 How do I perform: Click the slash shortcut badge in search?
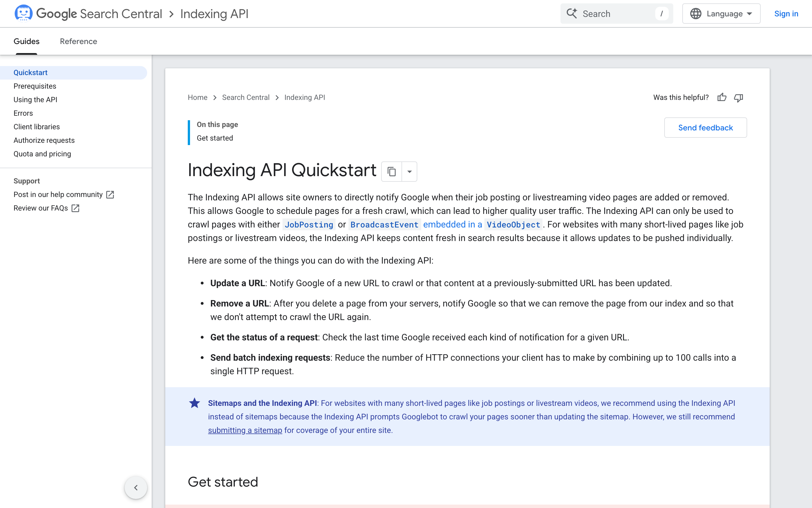click(662, 14)
